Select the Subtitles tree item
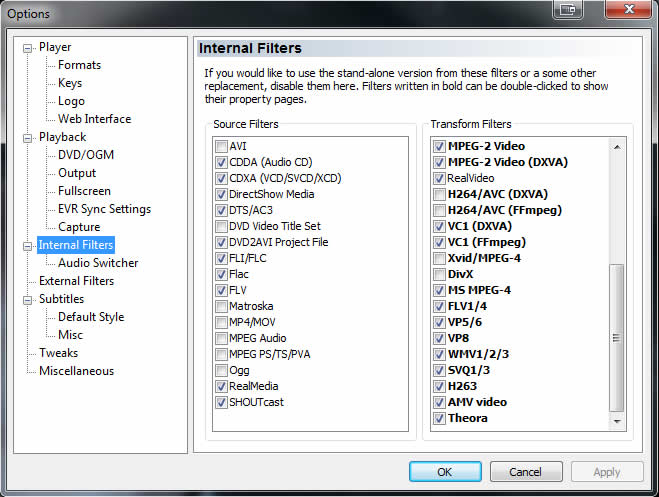Viewport: 659px width, 497px height. pos(61,299)
